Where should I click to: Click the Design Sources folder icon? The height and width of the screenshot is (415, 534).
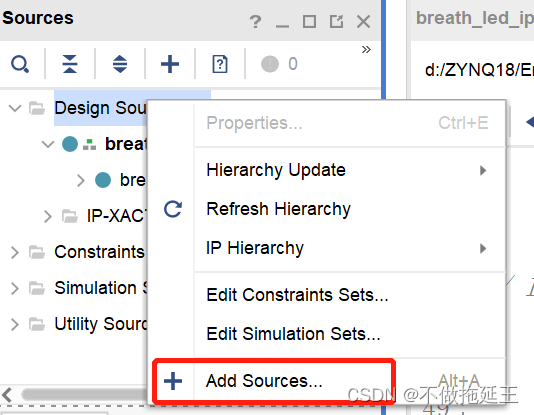[x=37, y=109]
